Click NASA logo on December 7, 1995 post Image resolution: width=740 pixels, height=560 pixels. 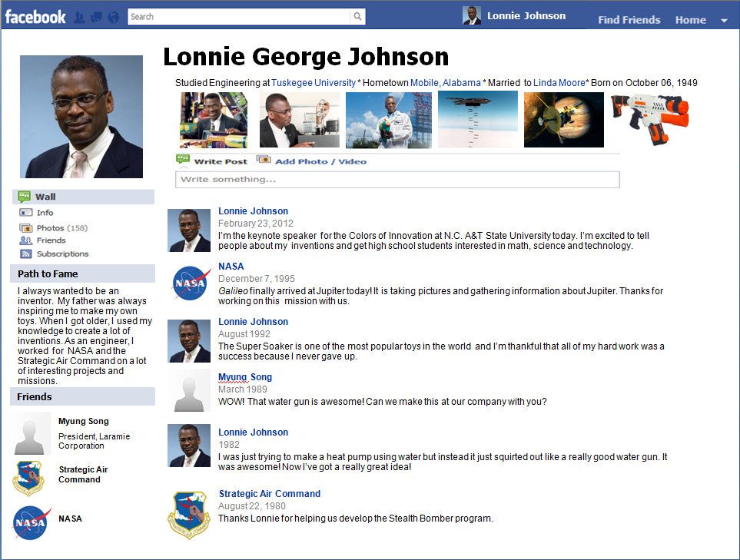point(191,283)
